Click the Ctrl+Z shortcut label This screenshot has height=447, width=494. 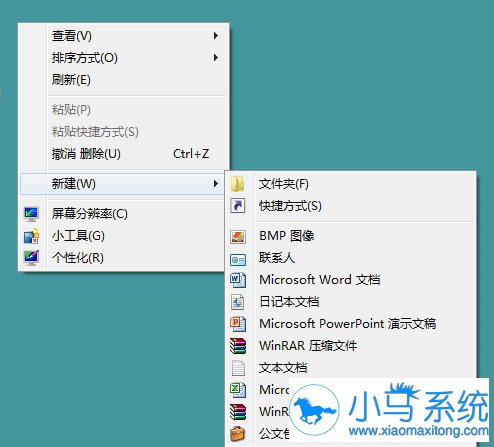[x=191, y=154]
